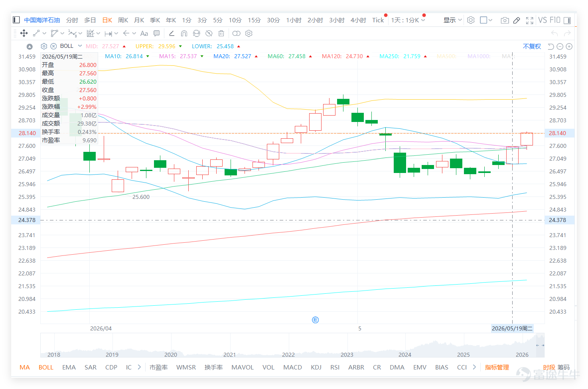588x389 pixels.
Task: Expand range measure tool dropdown
Action: click(x=116, y=33)
